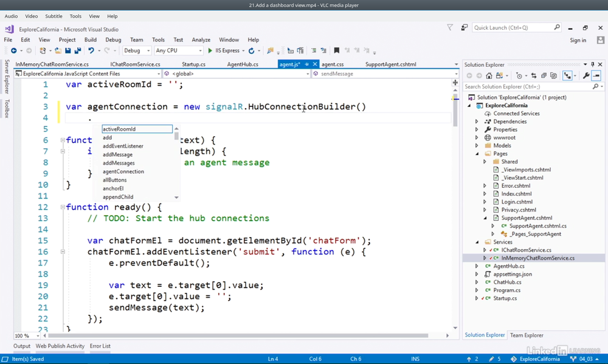Click the editor vertical scrollbar thumb
This screenshot has height=364, width=608.
point(455,111)
